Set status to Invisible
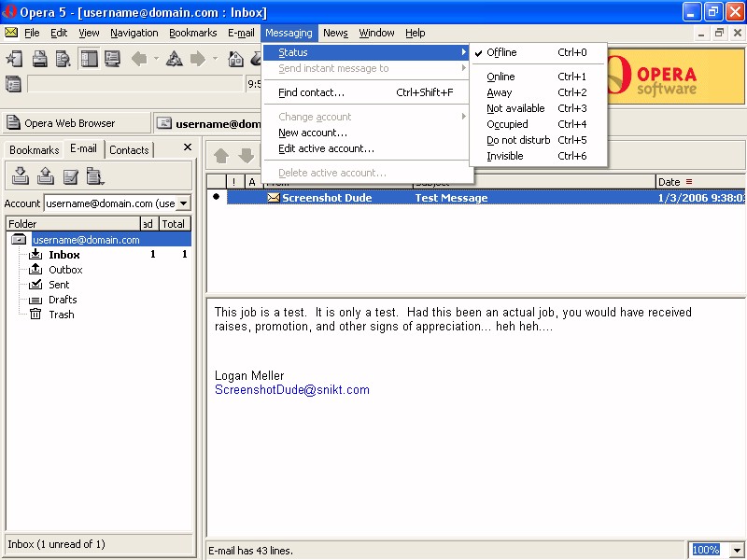Image resolution: width=747 pixels, height=560 pixels. pos(538,156)
